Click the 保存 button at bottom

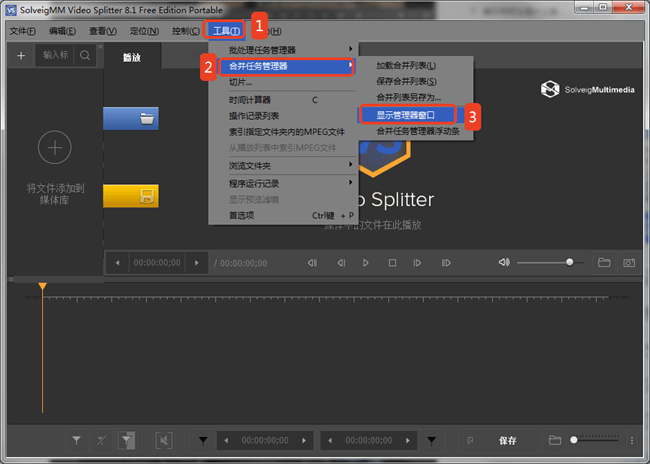507,440
